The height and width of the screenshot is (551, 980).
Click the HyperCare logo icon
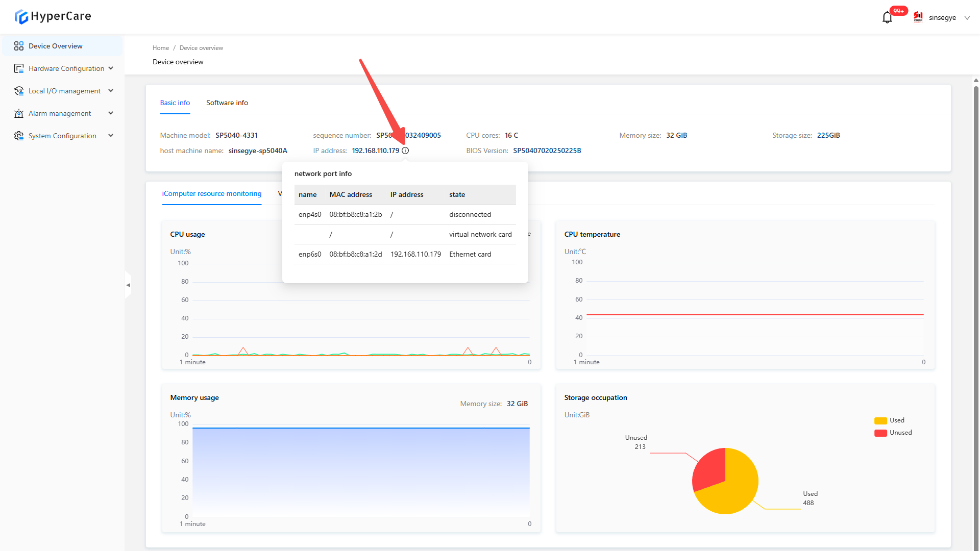(x=21, y=16)
